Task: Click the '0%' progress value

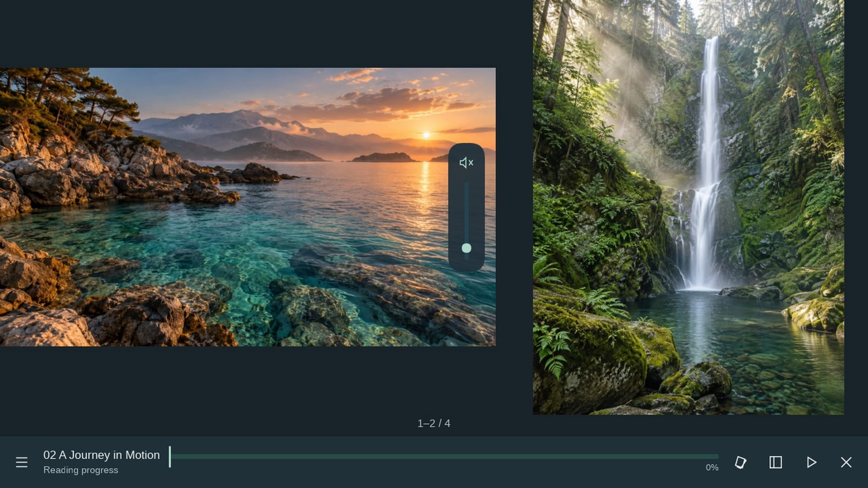Action: point(712,468)
